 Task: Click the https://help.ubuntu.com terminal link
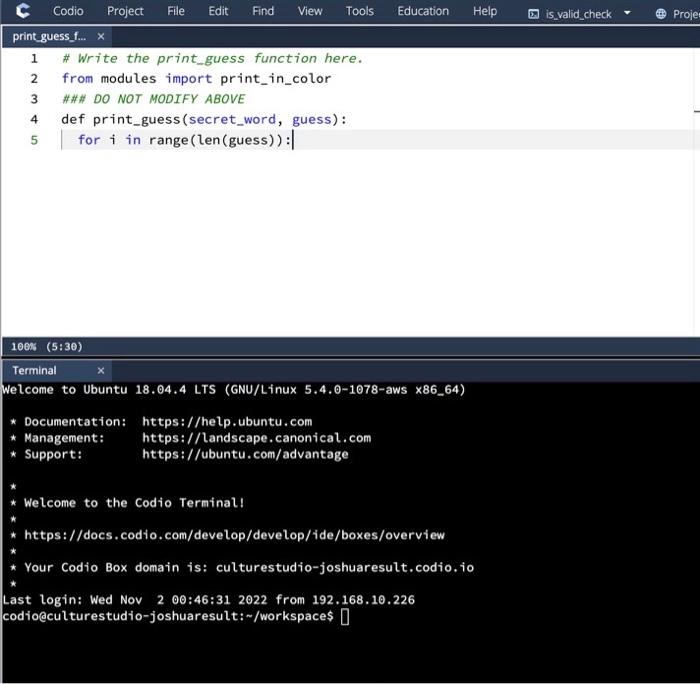pos(227,422)
